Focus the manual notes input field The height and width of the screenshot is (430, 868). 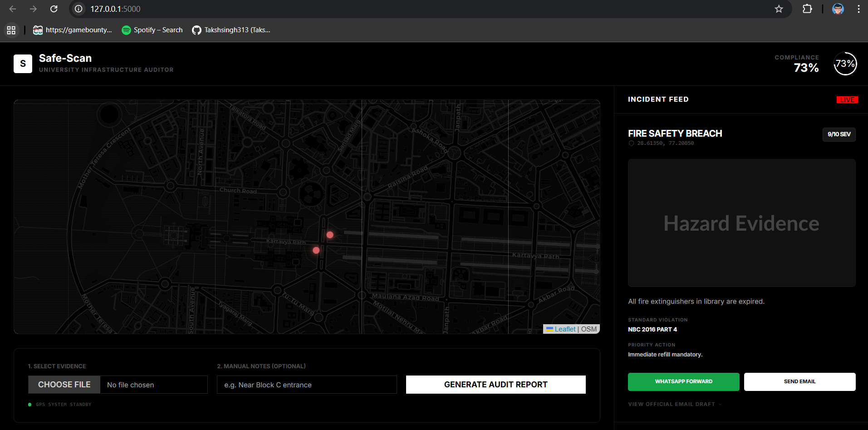(307, 385)
